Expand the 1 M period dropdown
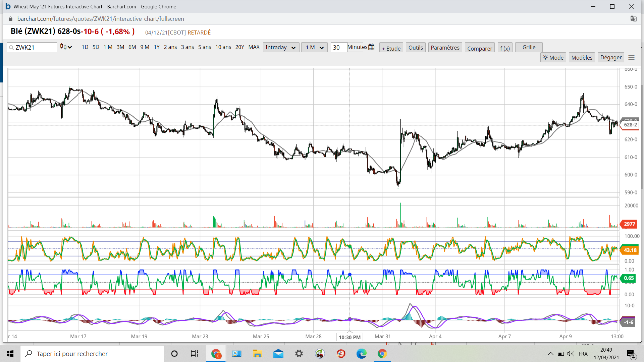 click(314, 48)
